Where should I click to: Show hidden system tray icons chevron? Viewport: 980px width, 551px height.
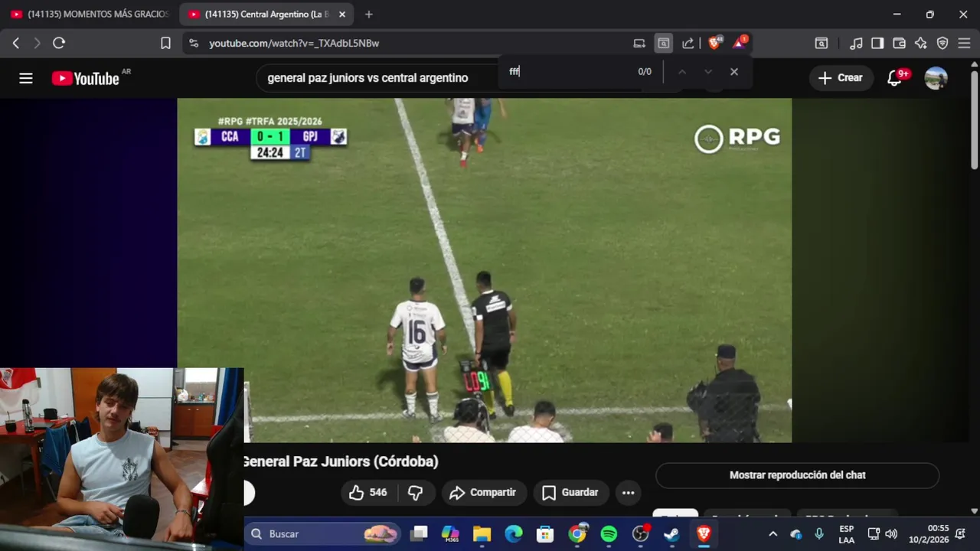click(773, 534)
